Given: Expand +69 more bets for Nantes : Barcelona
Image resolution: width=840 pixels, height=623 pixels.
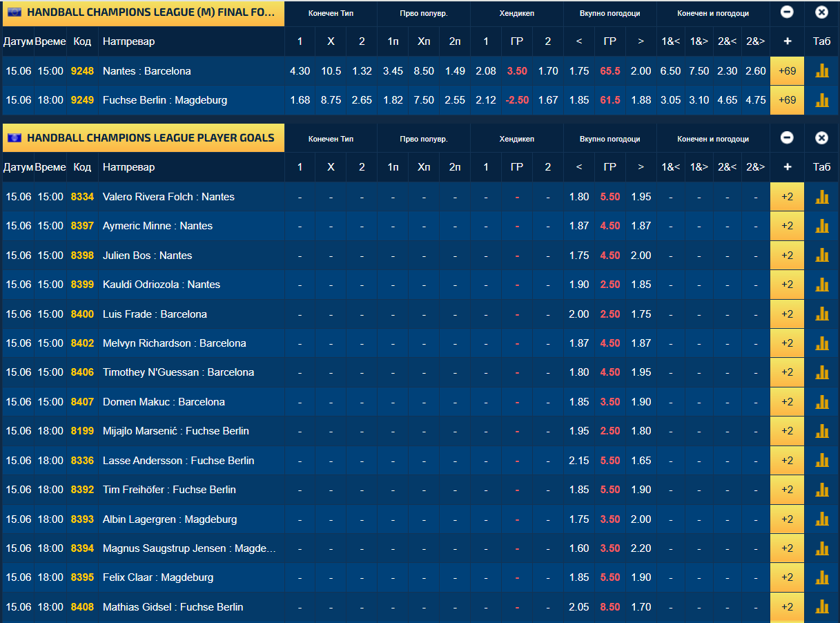Looking at the screenshot, I should (787, 71).
